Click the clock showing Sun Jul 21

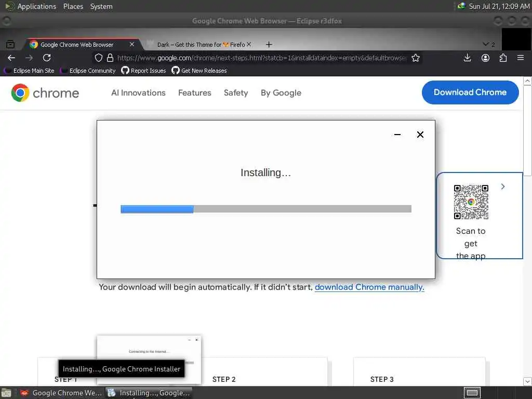(x=499, y=6)
